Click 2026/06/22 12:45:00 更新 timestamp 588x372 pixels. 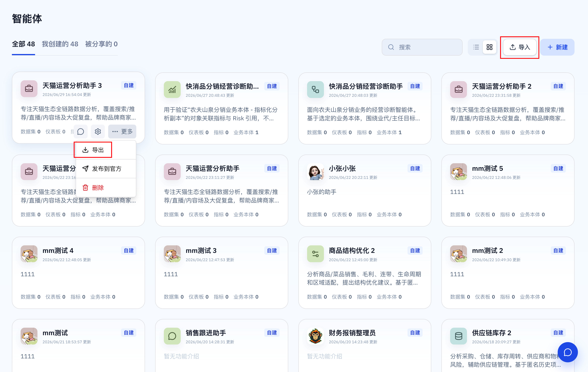[x=353, y=260]
